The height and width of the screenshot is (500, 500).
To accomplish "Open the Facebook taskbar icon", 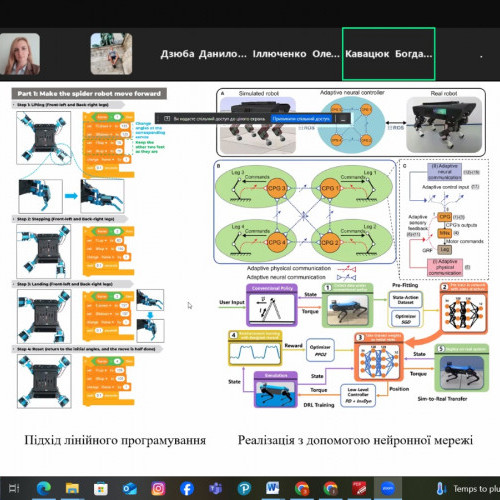I will click(x=187, y=489).
